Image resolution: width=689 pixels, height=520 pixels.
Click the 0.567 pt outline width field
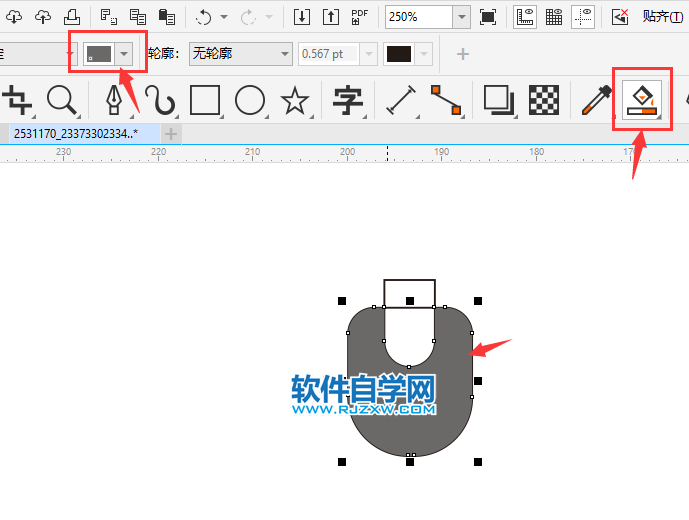329,54
